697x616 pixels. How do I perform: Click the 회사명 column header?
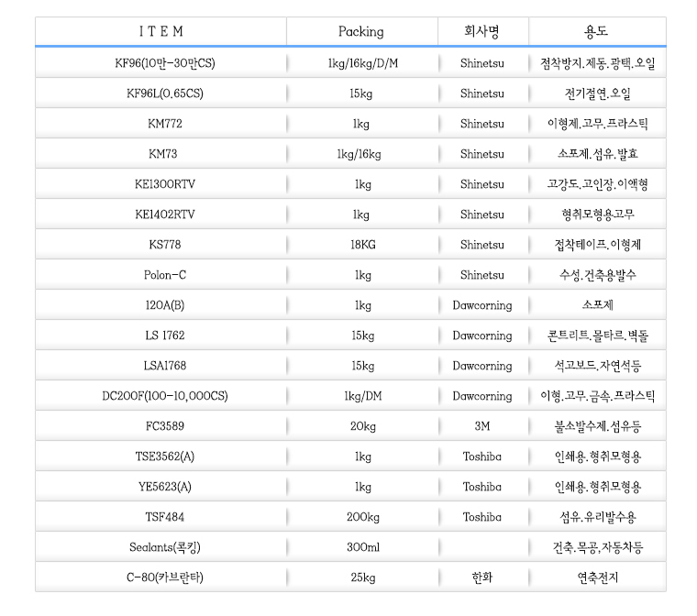point(482,32)
